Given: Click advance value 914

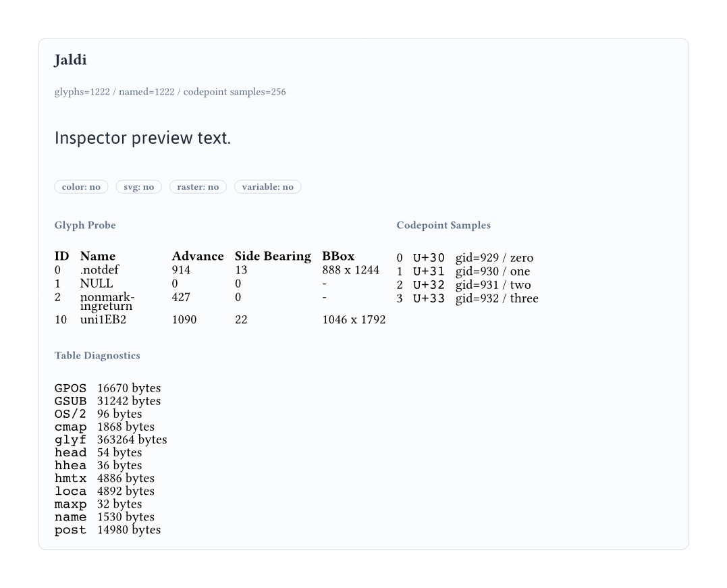Looking at the screenshot, I should 182,270.
